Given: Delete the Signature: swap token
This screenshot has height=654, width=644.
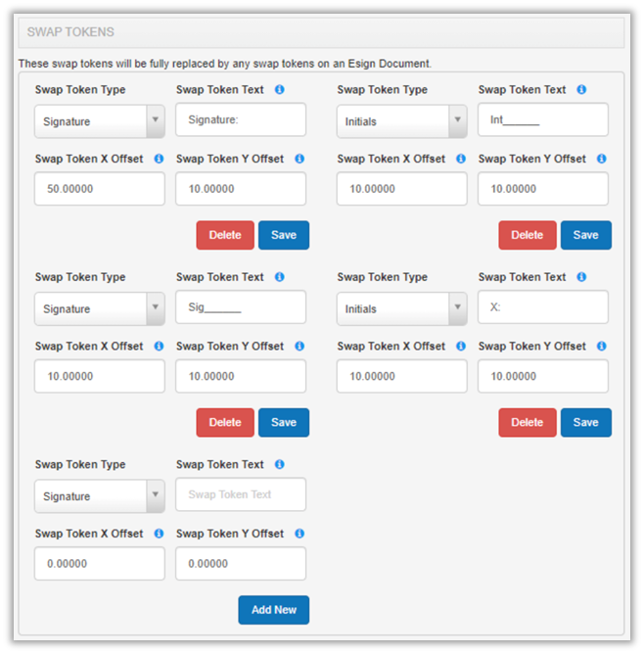Looking at the screenshot, I should coord(225,235).
